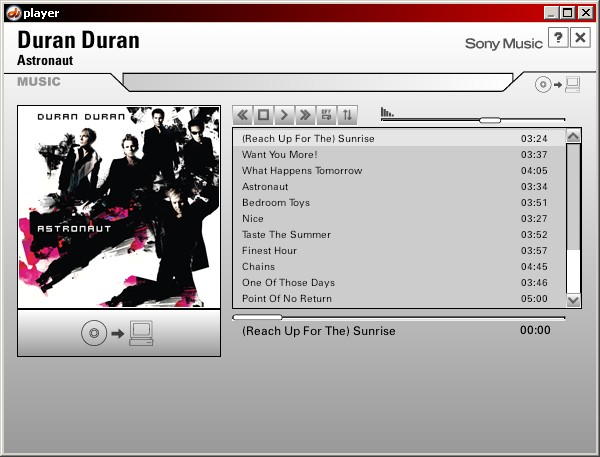Open help with the question mark button
This screenshot has height=457, width=600.
[x=558, y=38]
